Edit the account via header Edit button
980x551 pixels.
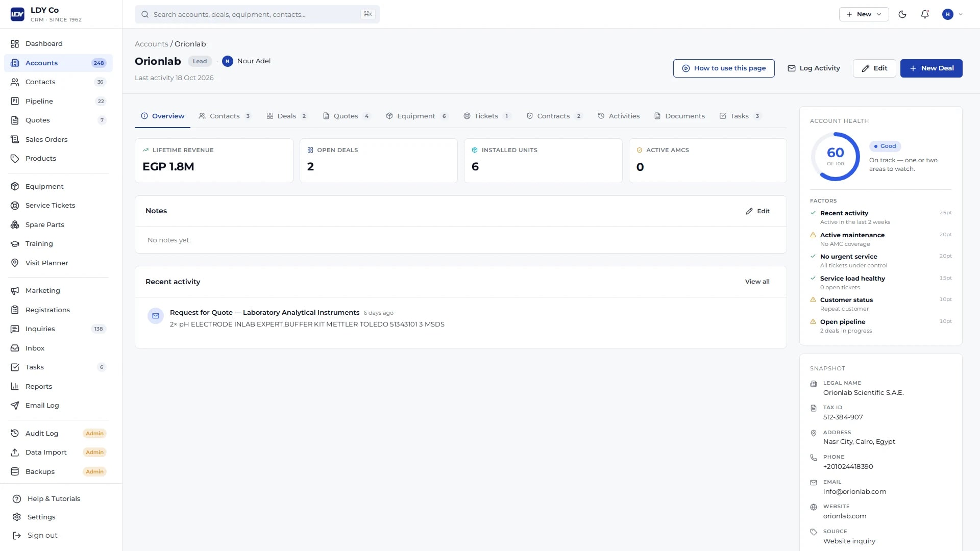[x=874, y=68]
